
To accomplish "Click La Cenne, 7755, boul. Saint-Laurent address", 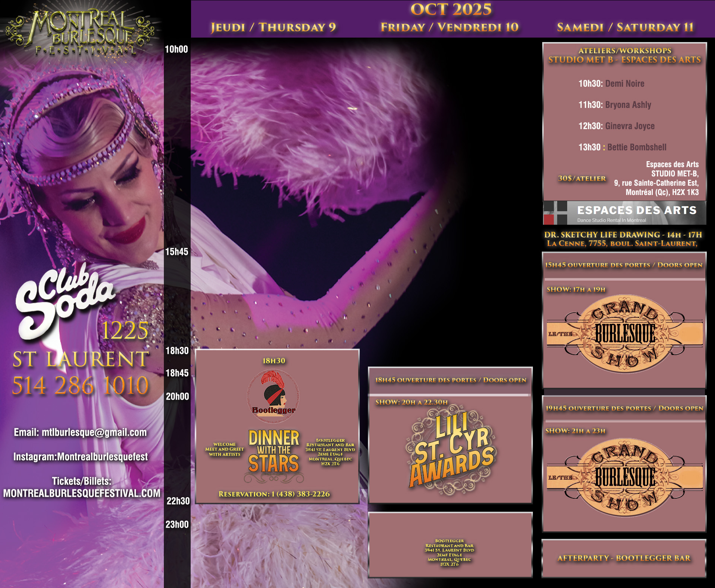I will coord(622,243).
